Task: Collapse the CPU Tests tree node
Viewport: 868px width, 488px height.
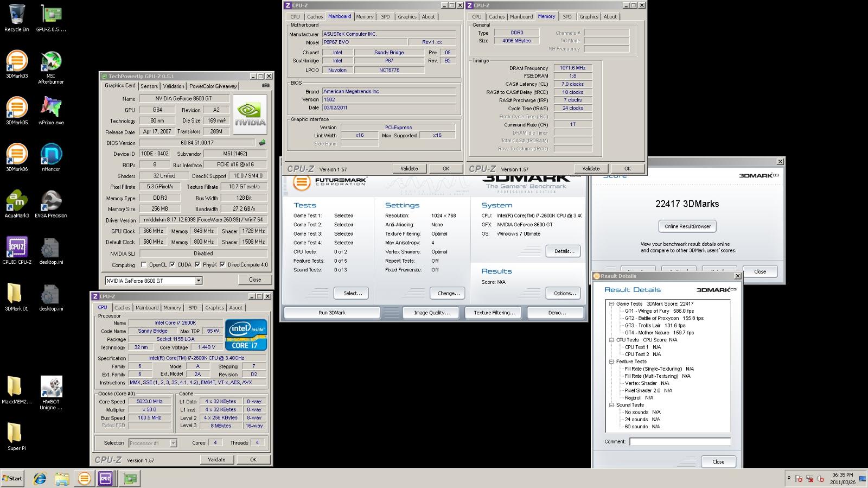Action: (611, 340)
